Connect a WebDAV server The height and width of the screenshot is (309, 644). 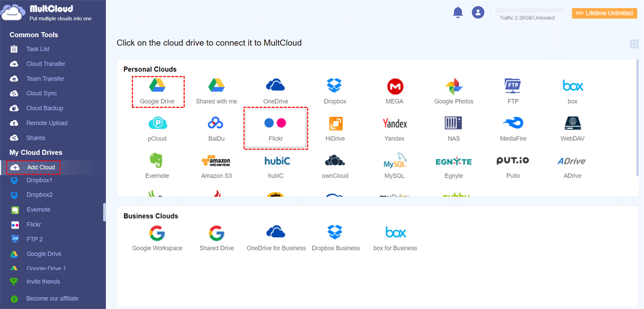coord(573,128)
